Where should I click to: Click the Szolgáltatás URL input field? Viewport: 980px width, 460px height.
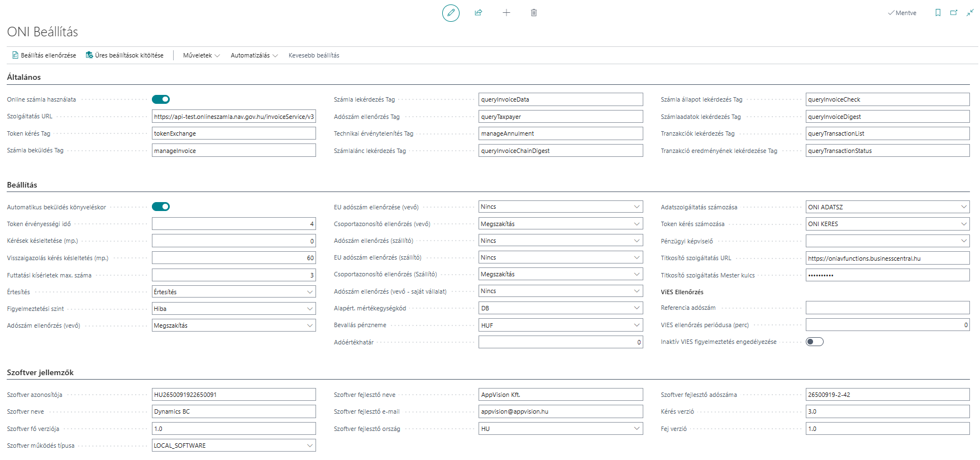pos(233,117)
